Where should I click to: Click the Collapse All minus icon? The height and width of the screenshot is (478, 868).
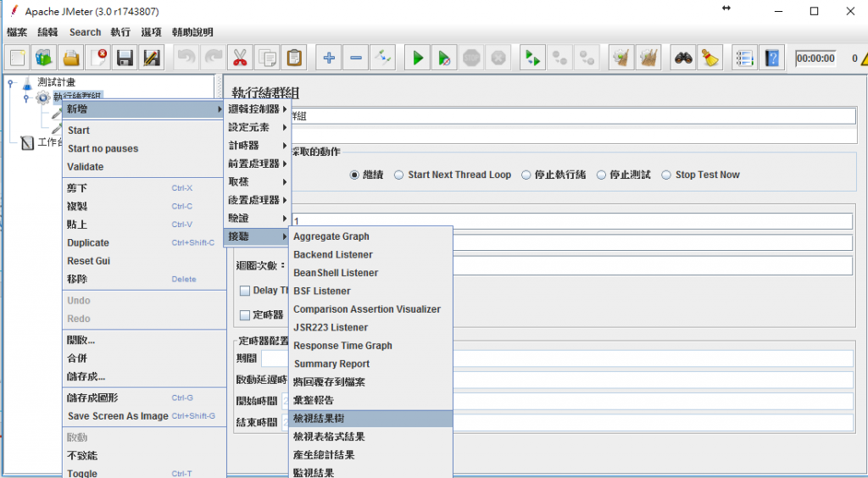pyautogui.click(x=356, y=58)
